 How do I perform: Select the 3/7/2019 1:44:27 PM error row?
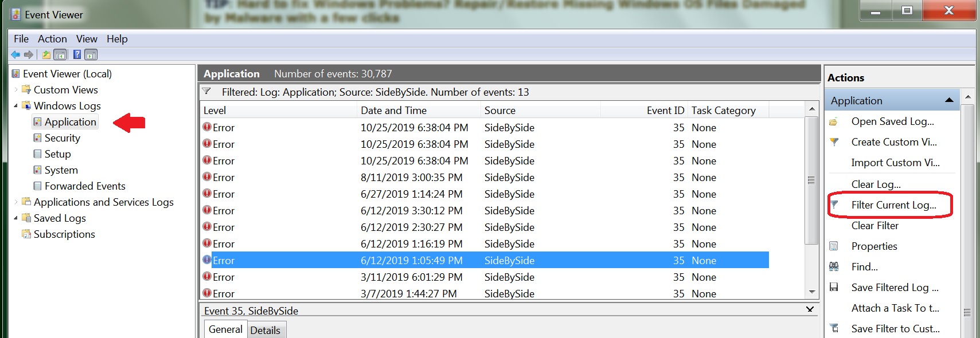[x=485, y=293]
